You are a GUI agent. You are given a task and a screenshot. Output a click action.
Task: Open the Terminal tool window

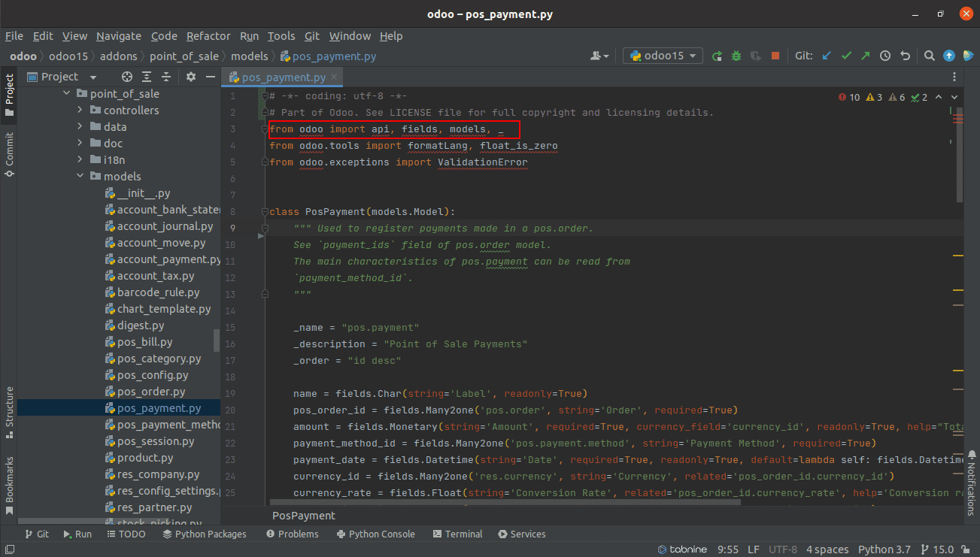(457, 534)
